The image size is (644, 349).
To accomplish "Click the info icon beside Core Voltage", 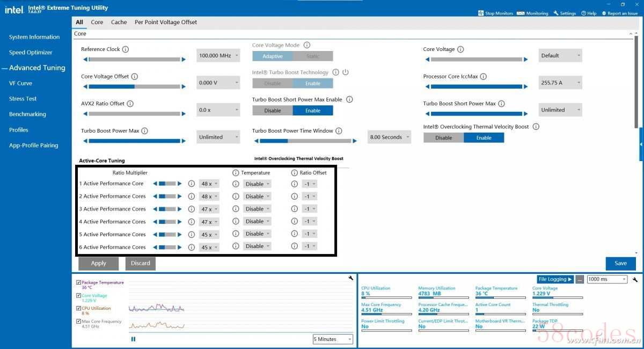I will (x=460, y=49).
